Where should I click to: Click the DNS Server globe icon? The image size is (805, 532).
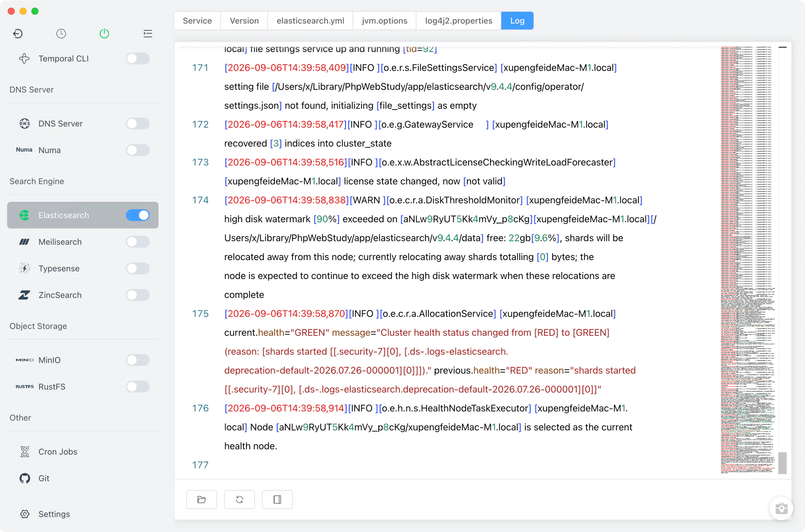point(24,123)
